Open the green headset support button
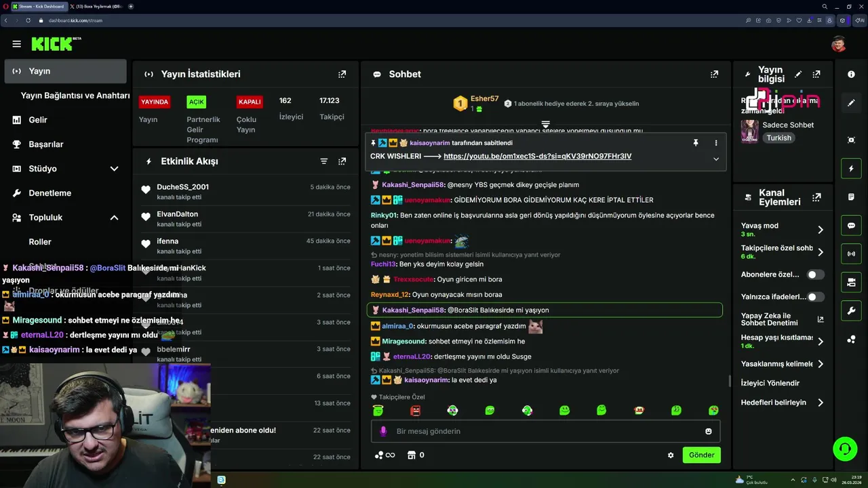This screenshot has height=488, width=868. (x=845, y=449)
